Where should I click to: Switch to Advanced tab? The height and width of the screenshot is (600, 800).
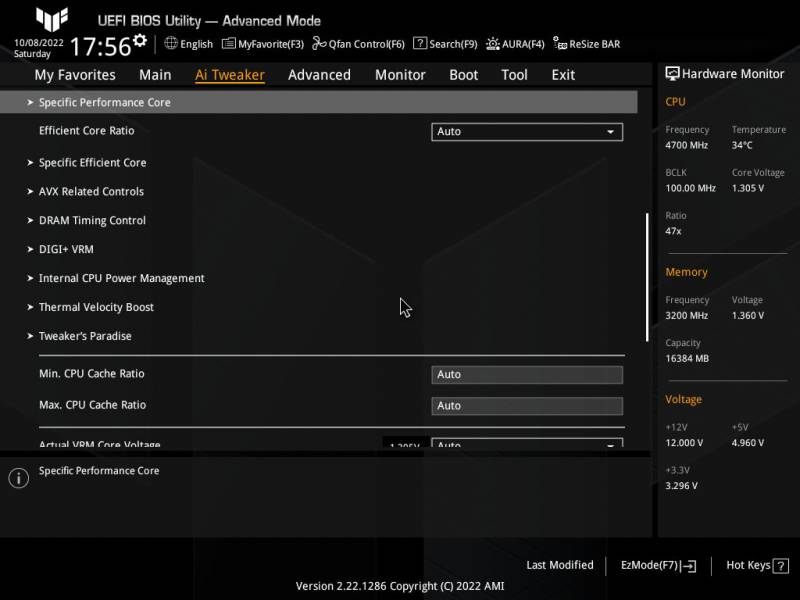pos(319,75)
